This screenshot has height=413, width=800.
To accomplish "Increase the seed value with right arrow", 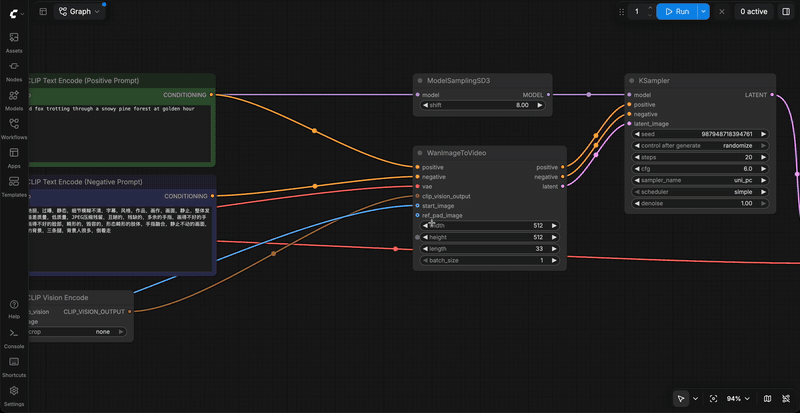I will [x=763, y=134].
